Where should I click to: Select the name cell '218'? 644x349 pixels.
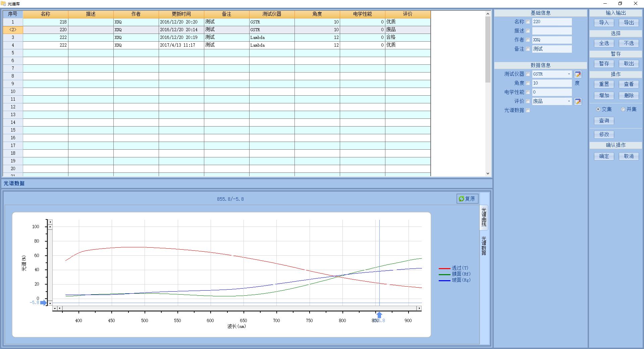pyautogui.click(x=46, y=22)
